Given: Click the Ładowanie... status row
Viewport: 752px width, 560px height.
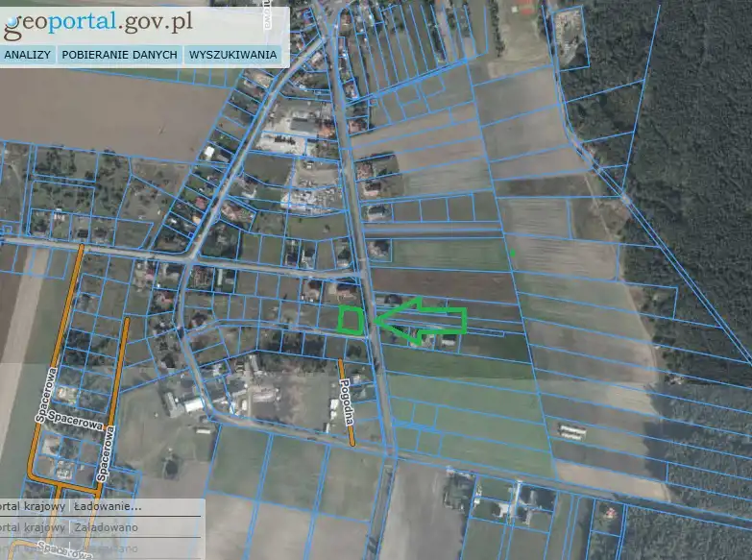Looking at the screenshot, I should pyautogui.click(x=107, y=506).
